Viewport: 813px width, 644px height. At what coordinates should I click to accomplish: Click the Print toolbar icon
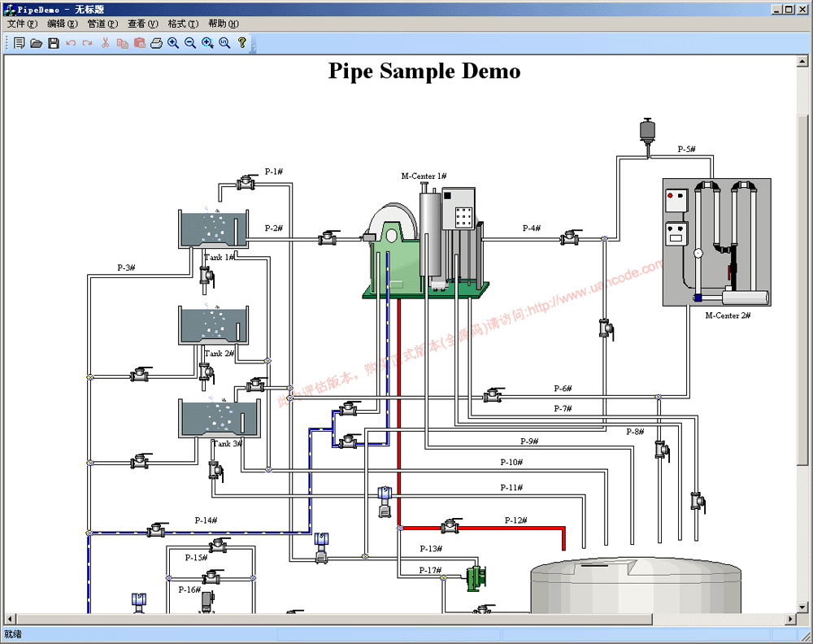156,43
